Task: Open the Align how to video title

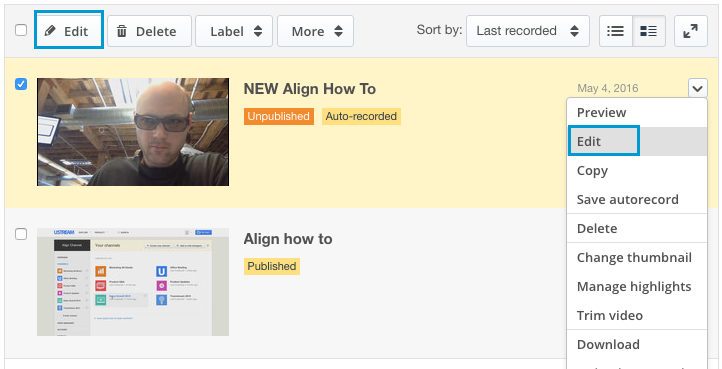Action: (x=288, y=239)
